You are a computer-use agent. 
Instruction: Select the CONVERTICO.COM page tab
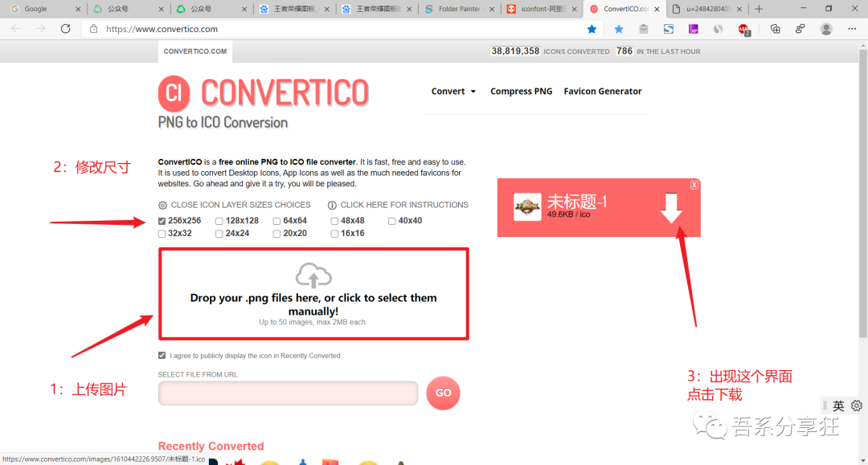194,51
